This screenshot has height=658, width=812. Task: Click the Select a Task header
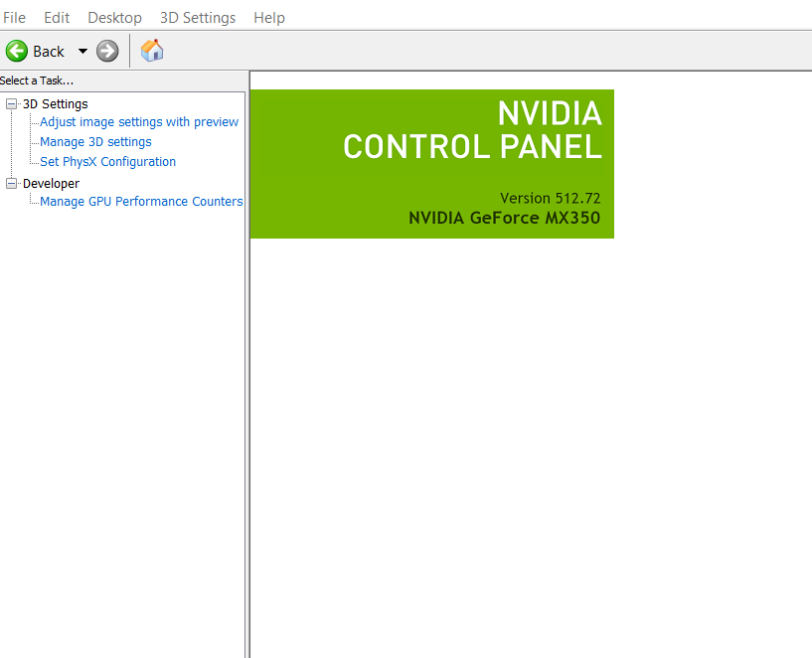(x=38, y=81)
